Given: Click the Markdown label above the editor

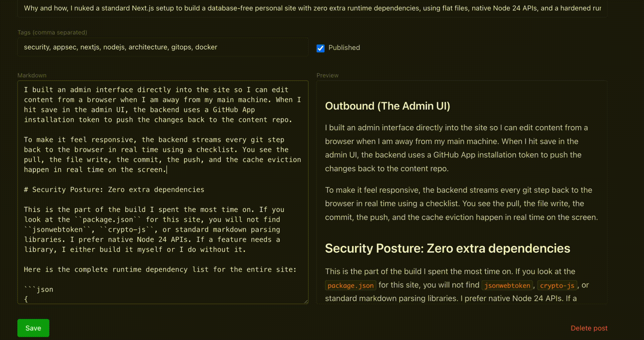Looking at the screenshot, I should pyautogui.click(x=32, y=75).
